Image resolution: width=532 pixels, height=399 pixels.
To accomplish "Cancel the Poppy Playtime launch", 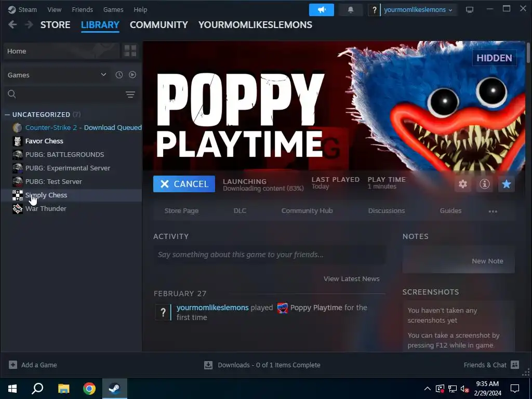I will [x=184, y=184].
